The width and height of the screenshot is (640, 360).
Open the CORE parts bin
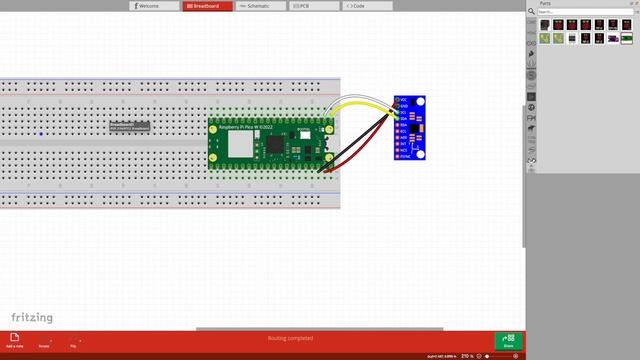coord(531,22)
